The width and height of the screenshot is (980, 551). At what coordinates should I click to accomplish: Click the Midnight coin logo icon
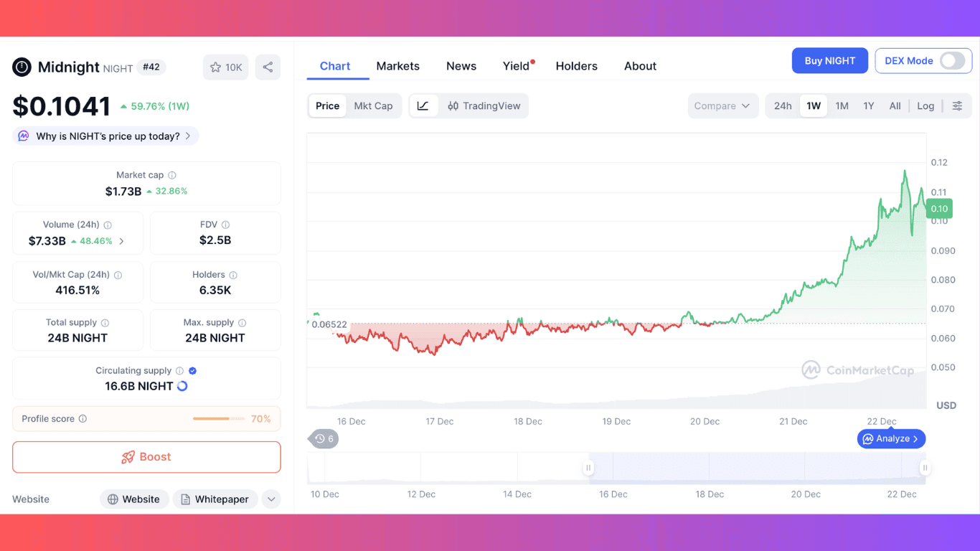(22, 67)
